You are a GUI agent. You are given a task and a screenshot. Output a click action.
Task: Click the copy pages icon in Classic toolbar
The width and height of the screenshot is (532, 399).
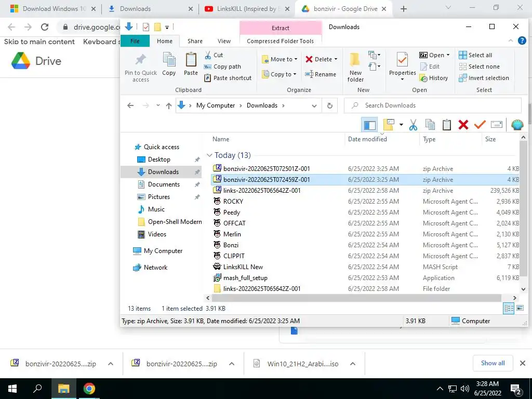(x=430, y=125)
